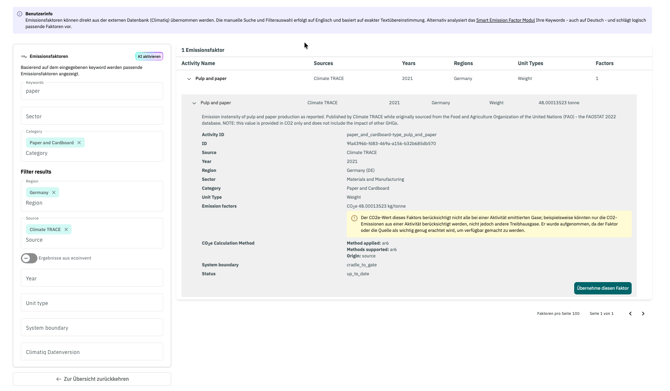This screenshot has height=391, width=670.
Task: Click the 1 Emissionsfaktor heading
Action: click(203, 50)
